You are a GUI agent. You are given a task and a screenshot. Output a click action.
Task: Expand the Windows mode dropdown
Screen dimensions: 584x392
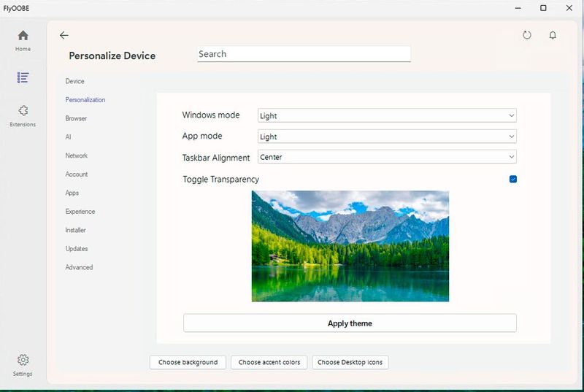coord(387,115)
